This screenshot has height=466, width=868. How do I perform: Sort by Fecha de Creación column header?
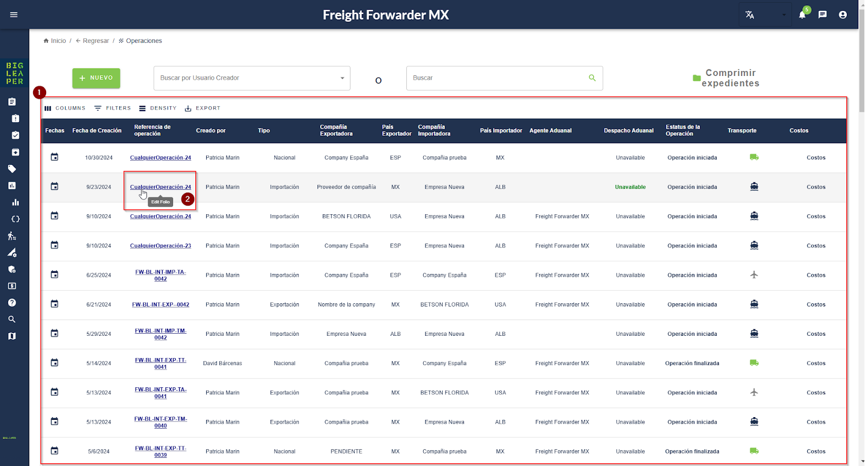click(97, 131)
